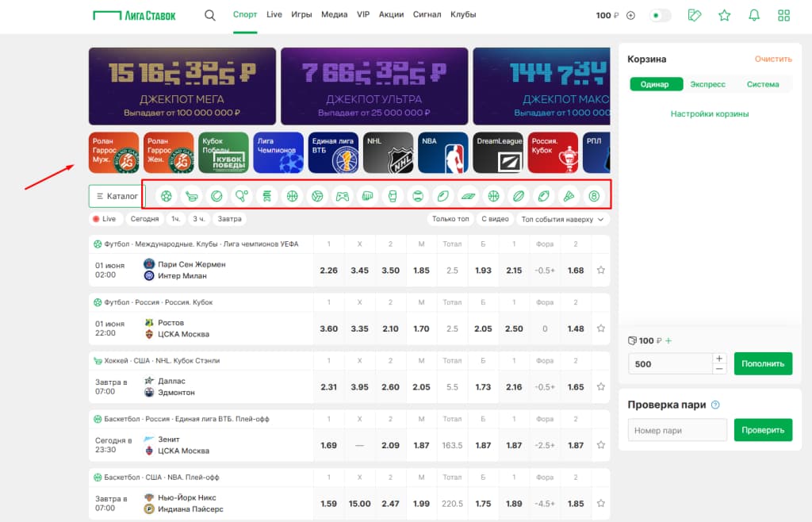Favorite the Даллас vs Эдмонтон match star
Viewport: 812px width, 522px height.
point(601,386)
